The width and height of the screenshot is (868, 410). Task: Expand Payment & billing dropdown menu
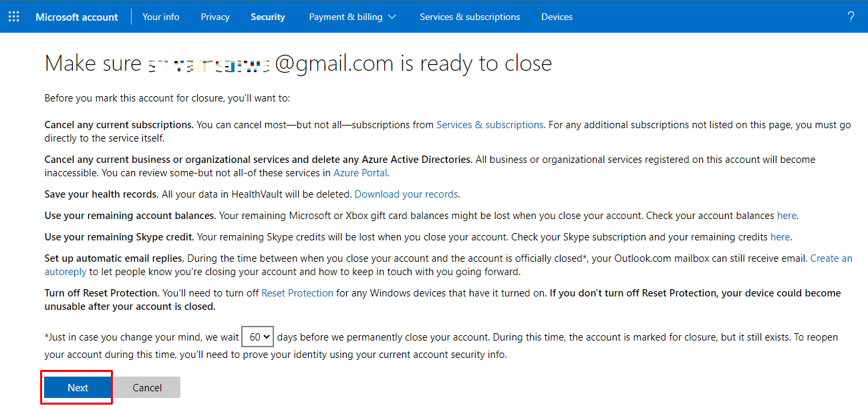[x=352, y=17]
